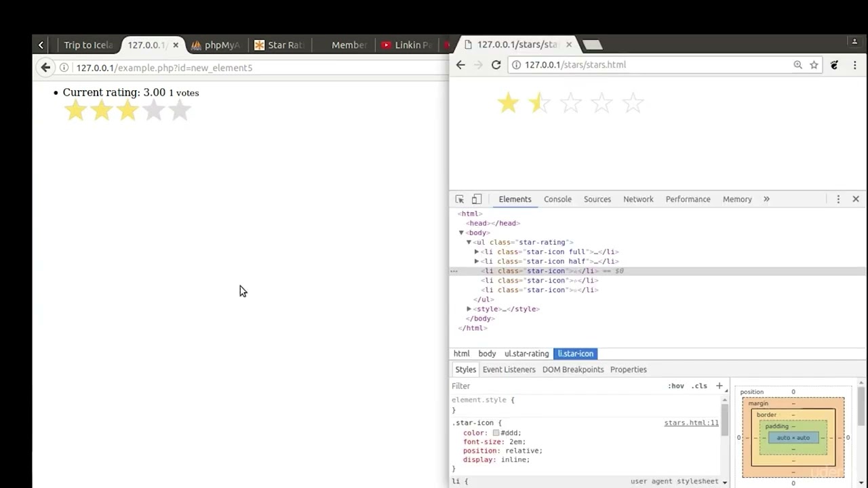This screenshot has width=868, height=488.
Task: Rate with the fourth grey star on example.php
Action: tap(154, 110)
